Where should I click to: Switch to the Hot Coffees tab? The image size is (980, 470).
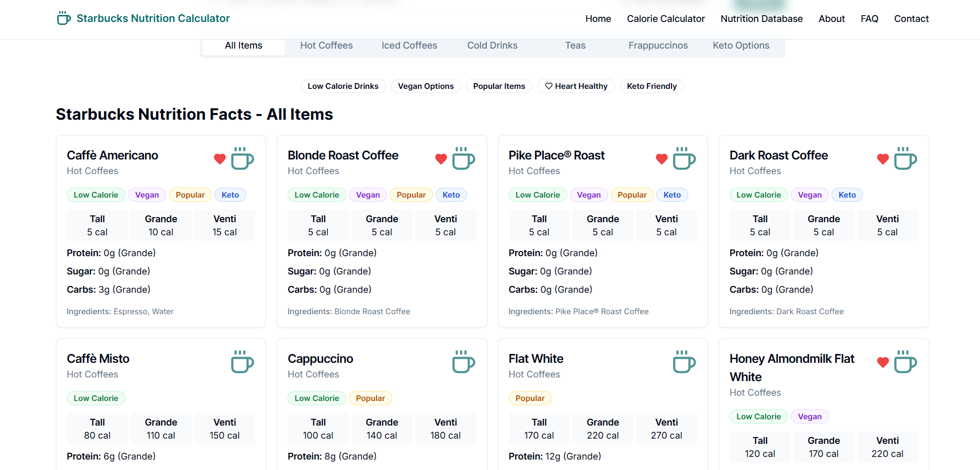(326, 45)
